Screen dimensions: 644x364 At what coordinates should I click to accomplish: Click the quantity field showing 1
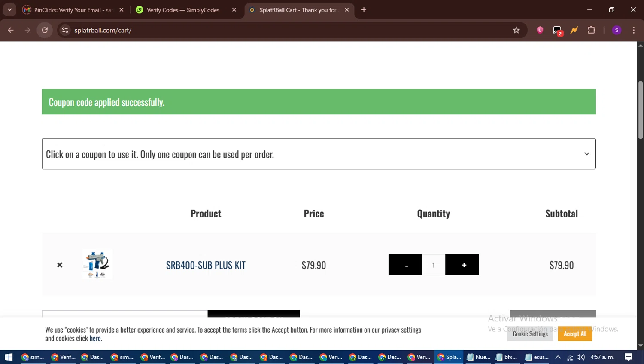434,265
